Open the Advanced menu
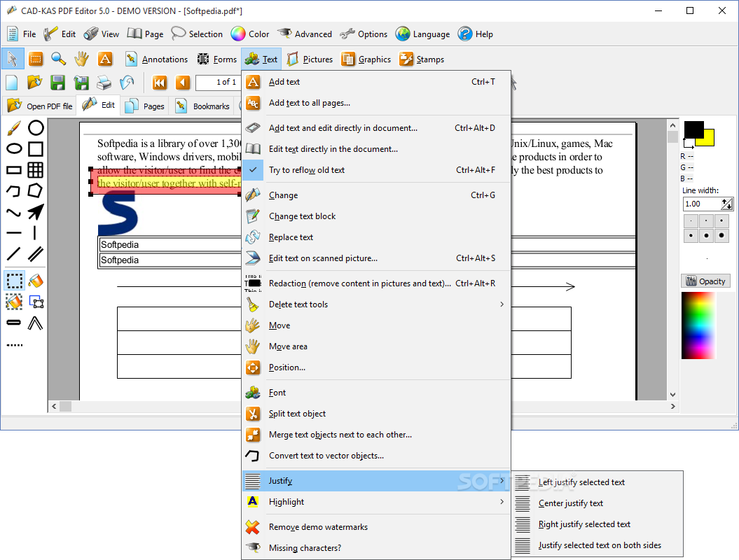 [x=305, y=34]
